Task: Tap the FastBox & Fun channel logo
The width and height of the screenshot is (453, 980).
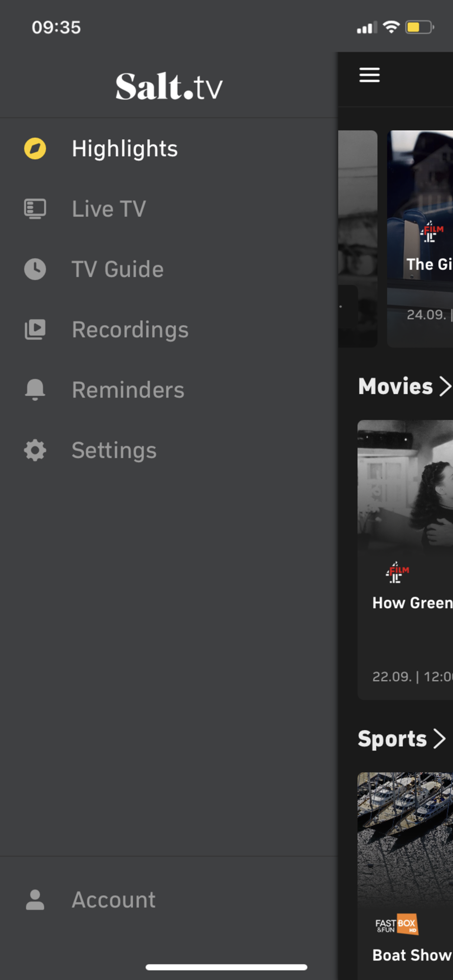Action: tap(397, 924)
